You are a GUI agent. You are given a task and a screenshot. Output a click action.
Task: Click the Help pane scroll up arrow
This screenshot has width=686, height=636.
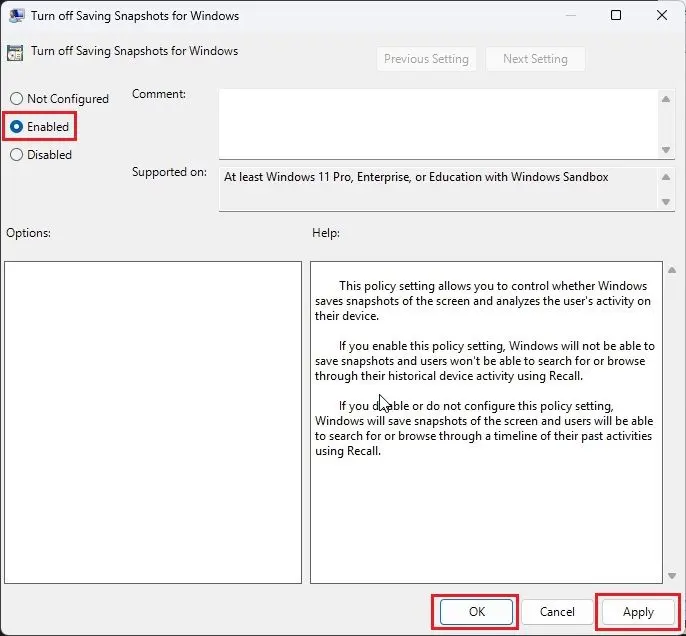[x=672, y=270]
